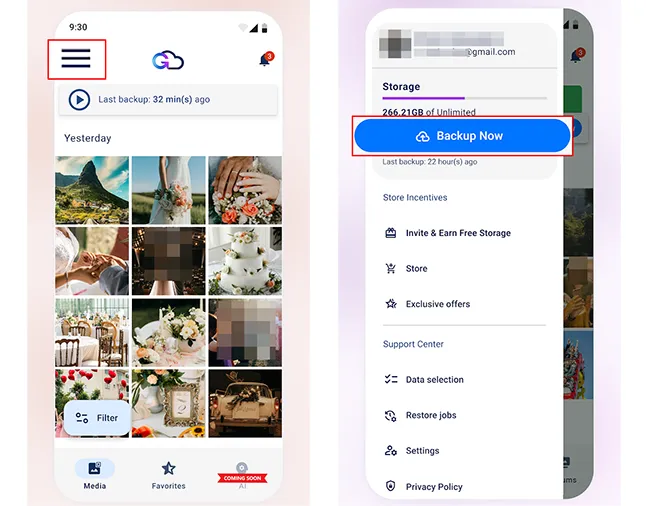This screenshot has width=650, height=506.
Task: Tap the user gear icon beside Settings
Action: 390,450
